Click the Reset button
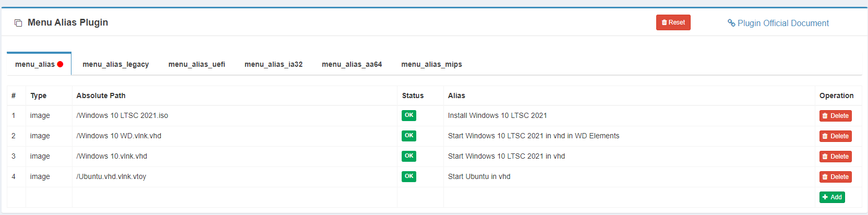Image resolution: width=868 pixels, height=215 pixels. [x=673, y=22]
